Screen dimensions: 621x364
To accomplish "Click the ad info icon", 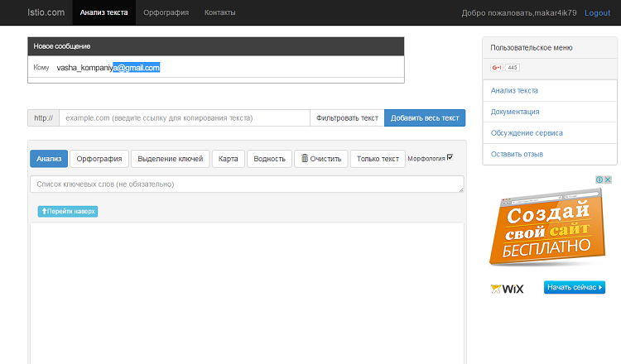I will tap(599, 180).
